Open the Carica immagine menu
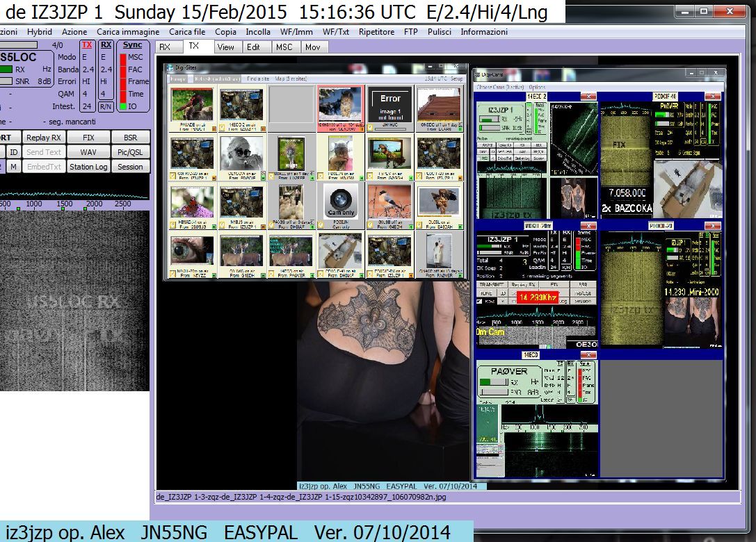This screenshot has height=542, width=756. coord(128,32)
